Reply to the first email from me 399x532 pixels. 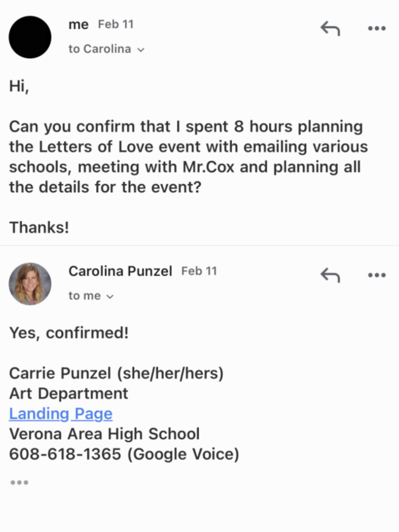(330, 29)
